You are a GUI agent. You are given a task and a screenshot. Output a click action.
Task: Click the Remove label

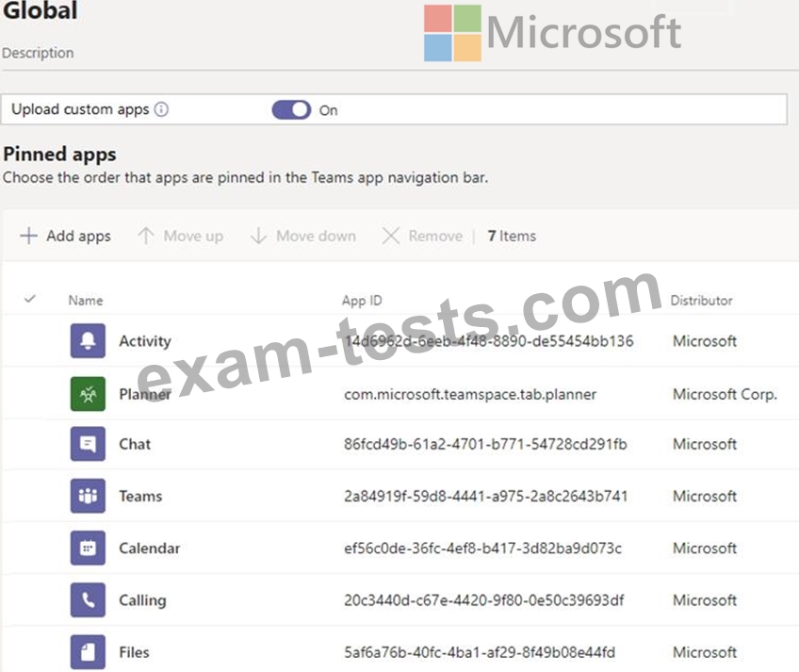pos(435,236)
